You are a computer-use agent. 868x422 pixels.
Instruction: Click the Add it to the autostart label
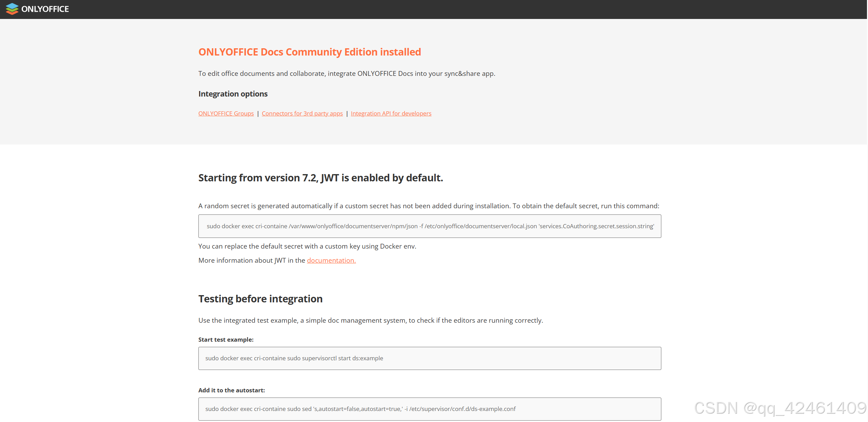tap(231, 390)
